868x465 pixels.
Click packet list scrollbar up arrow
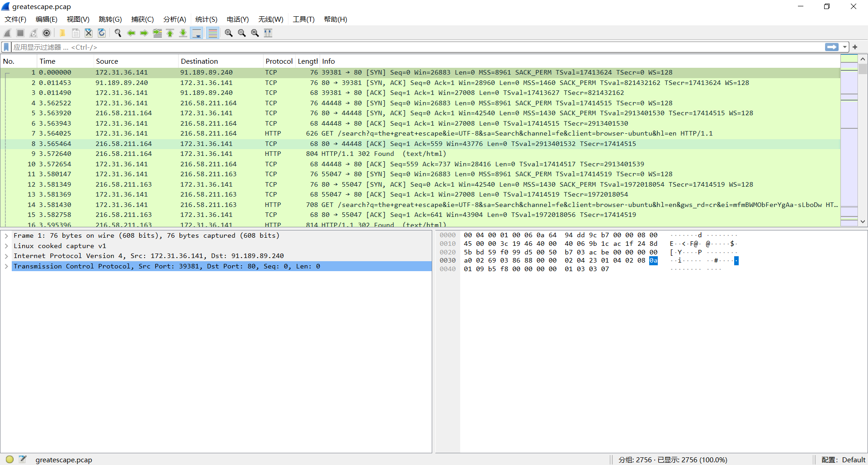(863, 59)
